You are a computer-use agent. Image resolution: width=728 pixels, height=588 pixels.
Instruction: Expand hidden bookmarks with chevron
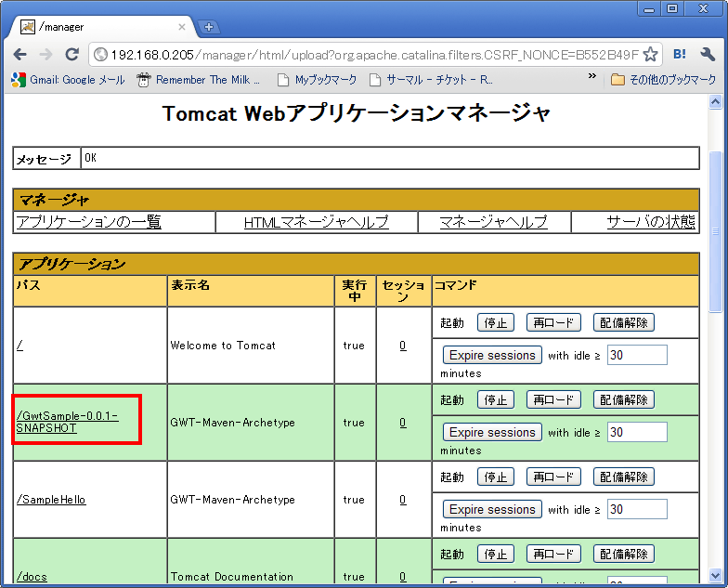(x=592, y=76)
